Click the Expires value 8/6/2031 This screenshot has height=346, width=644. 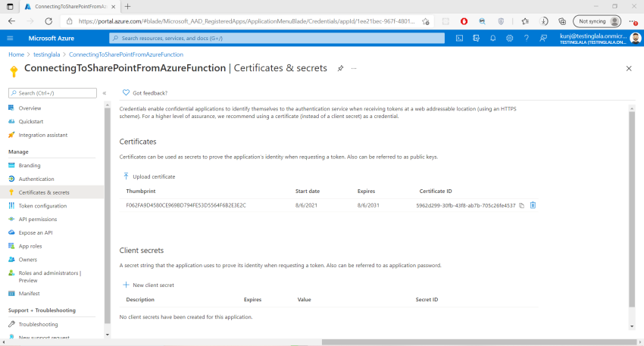point(368,205)
